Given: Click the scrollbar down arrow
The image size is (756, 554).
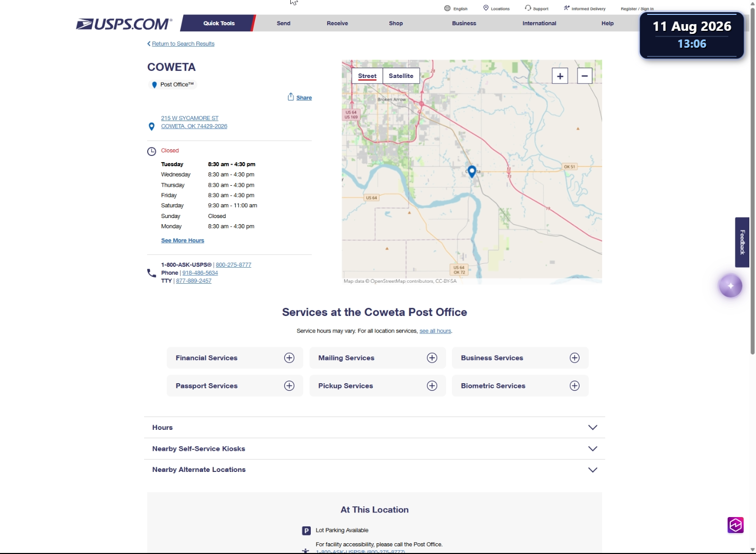Looking at the screenshot, I should pyautogui.click(x=753, y=550).
